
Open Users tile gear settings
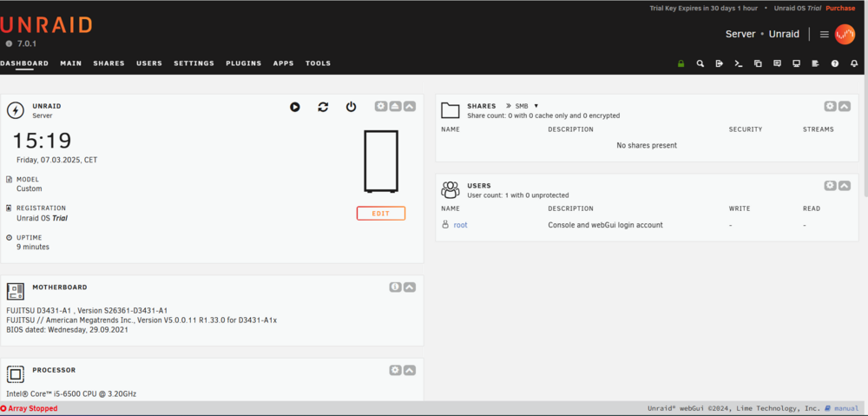(x=830, y=186)
